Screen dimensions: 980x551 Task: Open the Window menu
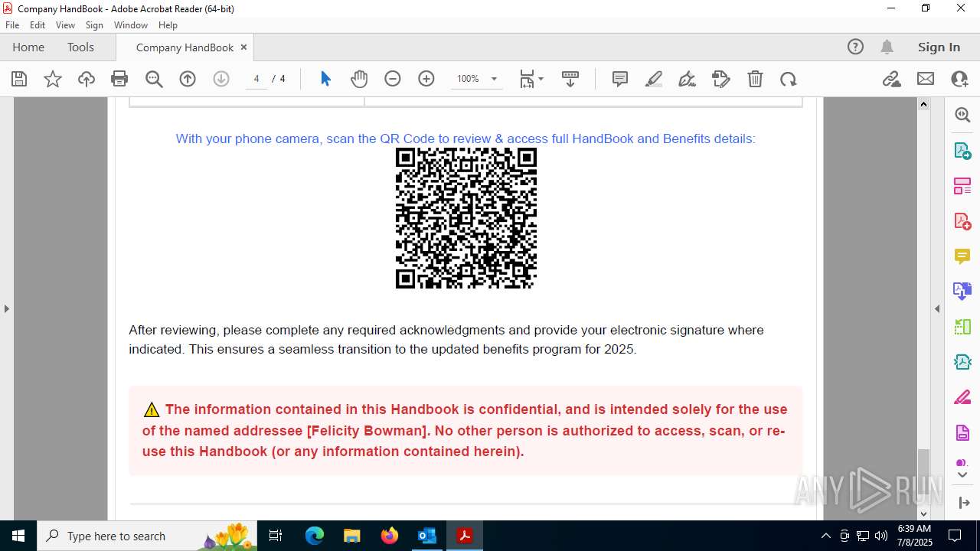coord(131,25)
